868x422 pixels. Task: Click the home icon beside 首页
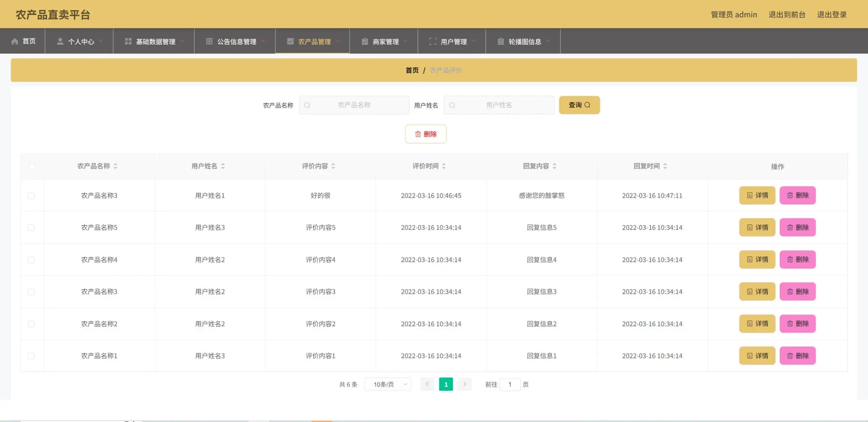(x=15, y=41)
